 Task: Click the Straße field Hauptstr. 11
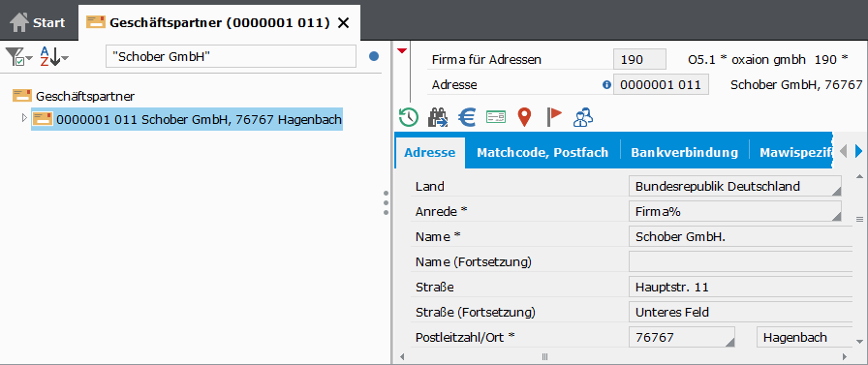(x=741, y=287)
